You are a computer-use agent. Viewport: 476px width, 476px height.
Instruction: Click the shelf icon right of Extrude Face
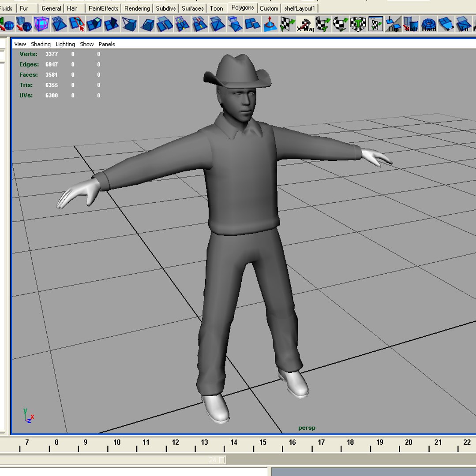[112, 24]
